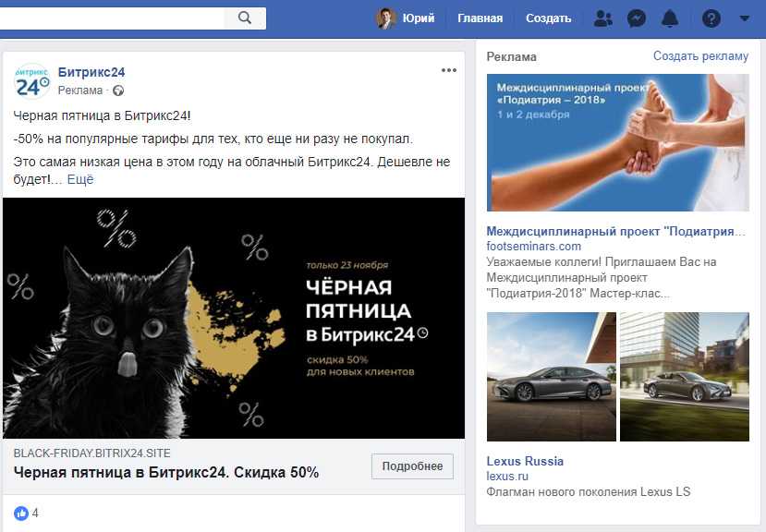Image resolution: width=766 pixels, height=532 pixels.
Task: Click Юрий profile avatar
Action: 385,18
